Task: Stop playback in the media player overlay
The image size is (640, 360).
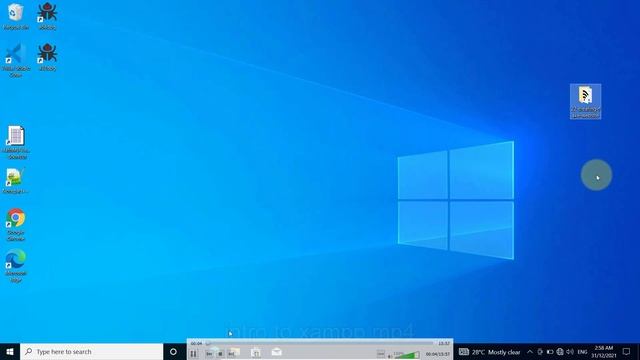Action: (220, 353)
